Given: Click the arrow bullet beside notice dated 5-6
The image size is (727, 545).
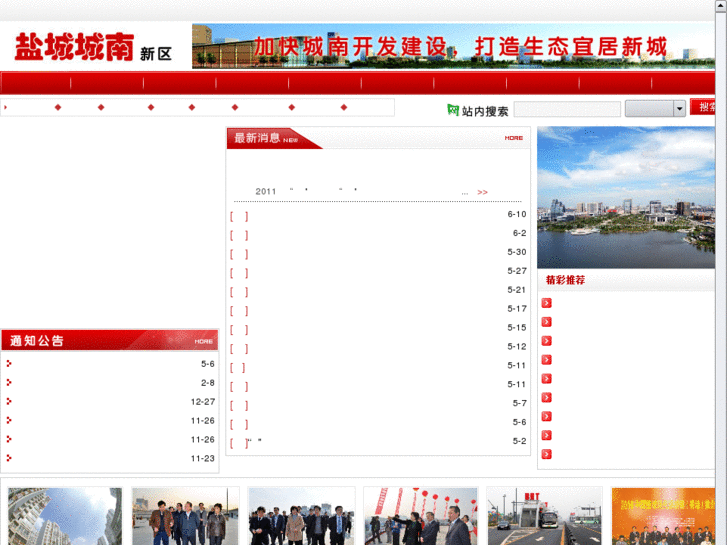Looking at the screenshot, I should point(9,364).
